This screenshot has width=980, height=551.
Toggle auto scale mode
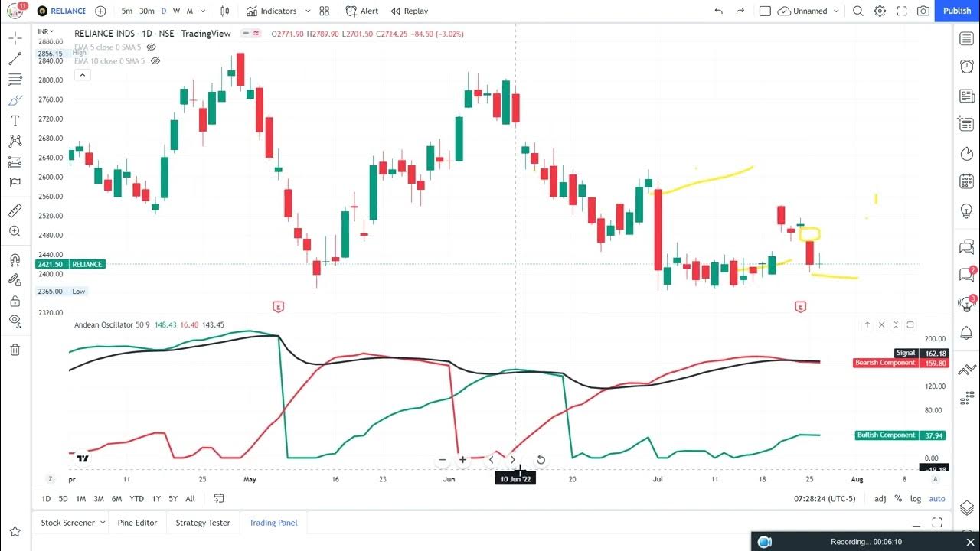click(x=937, y=499)
